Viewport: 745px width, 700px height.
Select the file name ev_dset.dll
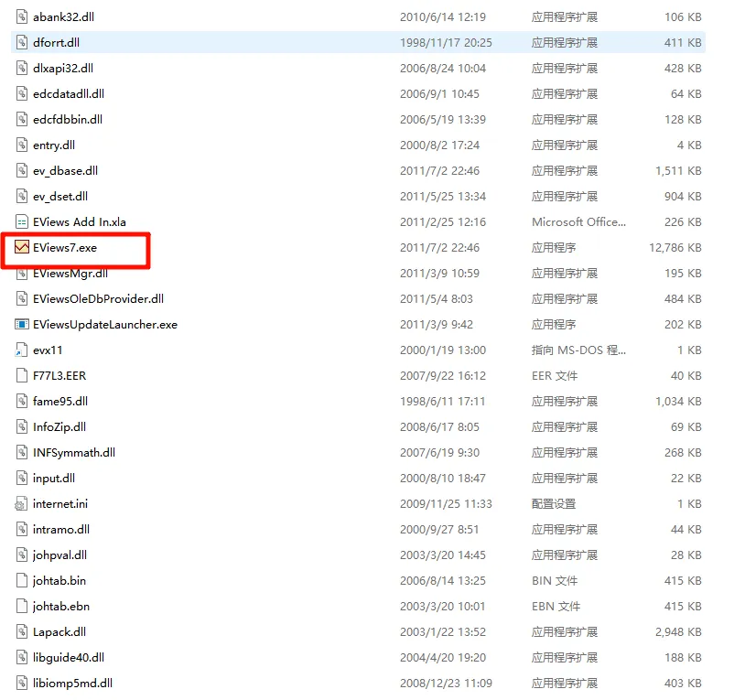click(60, 197)
